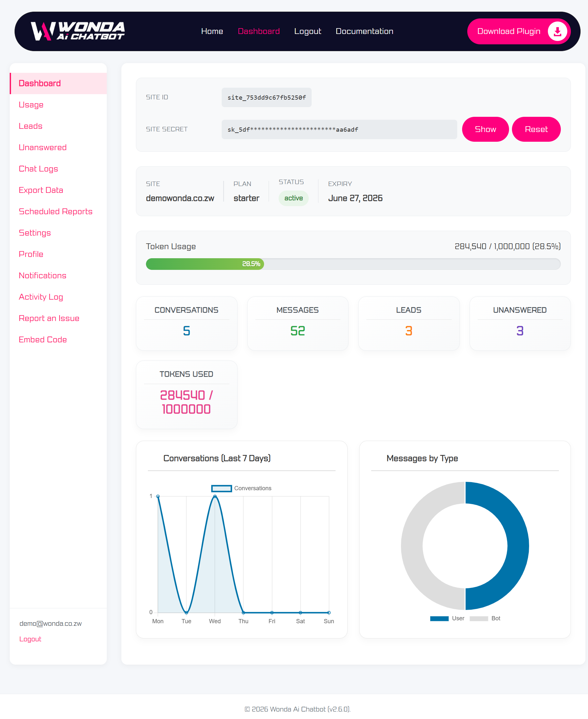This screenshot has width=588, height=719.
Task: Toggle the User legend swatch in donut chart
Action: tap(439, 618)
